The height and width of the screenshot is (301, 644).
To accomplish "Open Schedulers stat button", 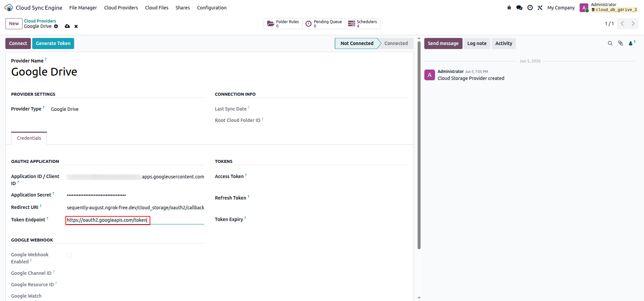I will [363, 24].
